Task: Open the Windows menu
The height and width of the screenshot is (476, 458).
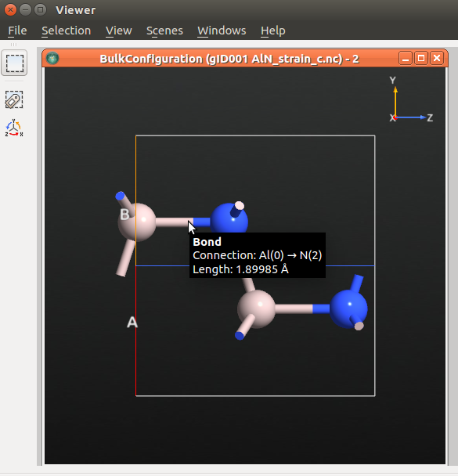Action: pyautogui.click(x=222, y=31)
